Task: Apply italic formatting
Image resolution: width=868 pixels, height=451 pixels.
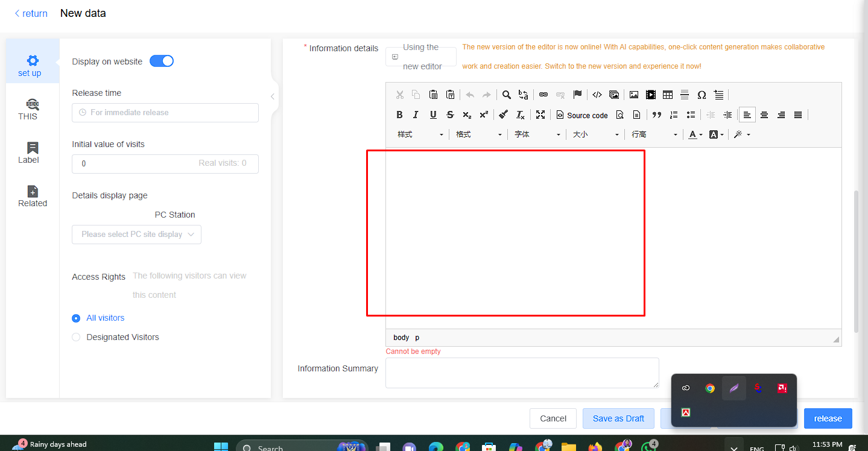Action: 416,115
